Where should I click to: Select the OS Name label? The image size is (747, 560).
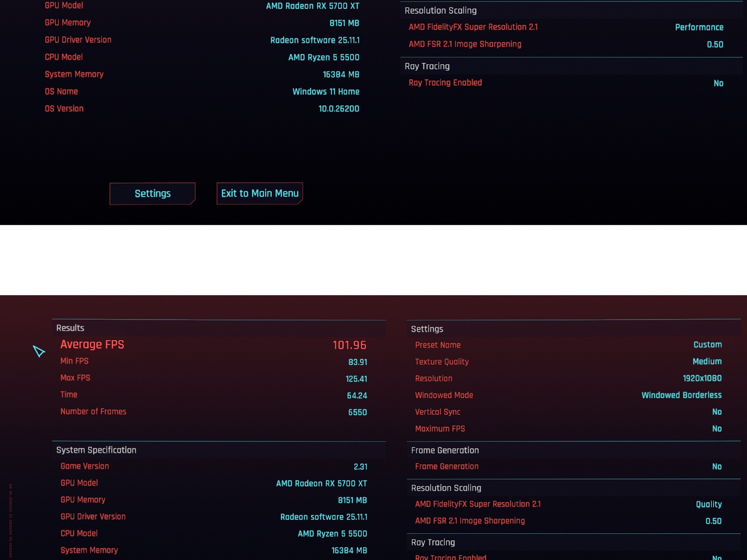(x=61, y=92)
